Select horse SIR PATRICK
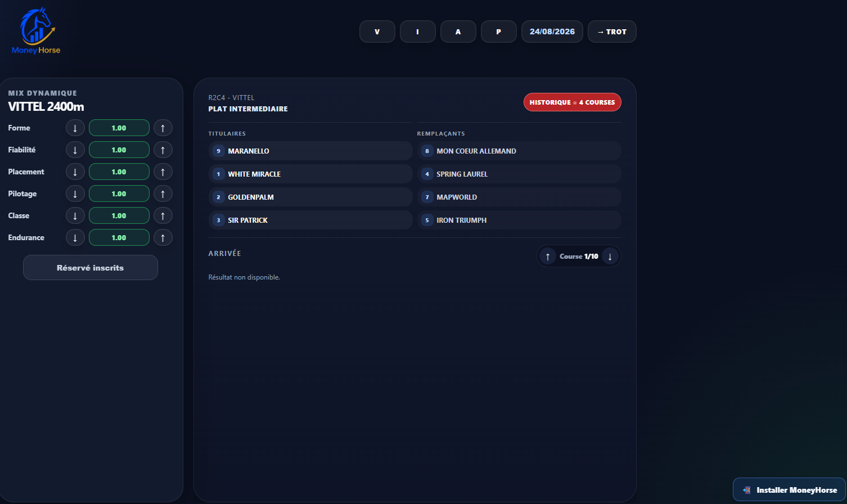 coord(310,220)
